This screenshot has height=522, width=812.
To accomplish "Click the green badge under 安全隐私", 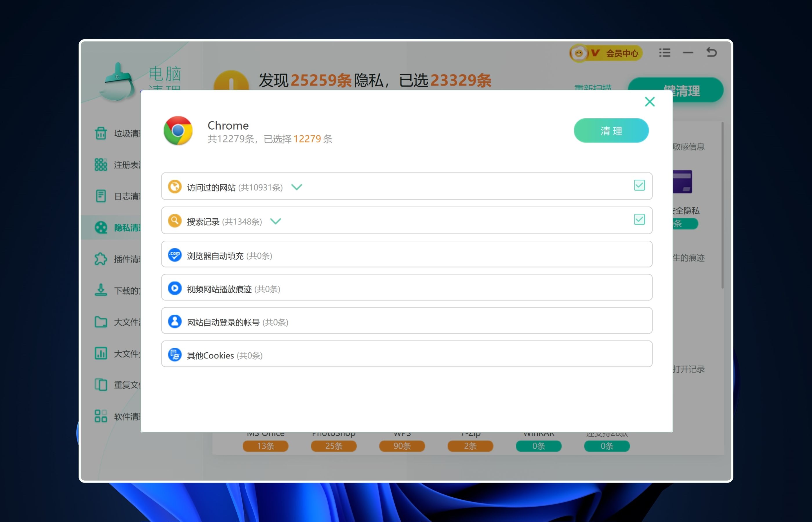I will [685, 224].
